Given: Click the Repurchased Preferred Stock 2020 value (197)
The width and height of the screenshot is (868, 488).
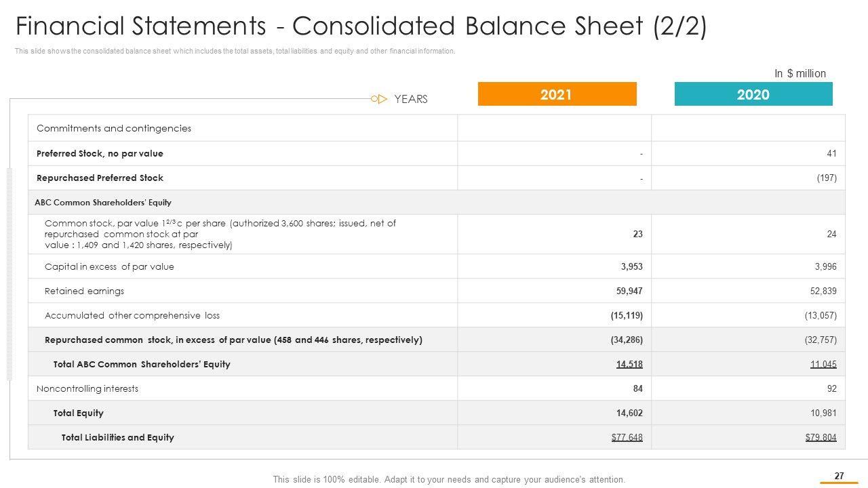Looking at the screenshot, I should 826,178.
